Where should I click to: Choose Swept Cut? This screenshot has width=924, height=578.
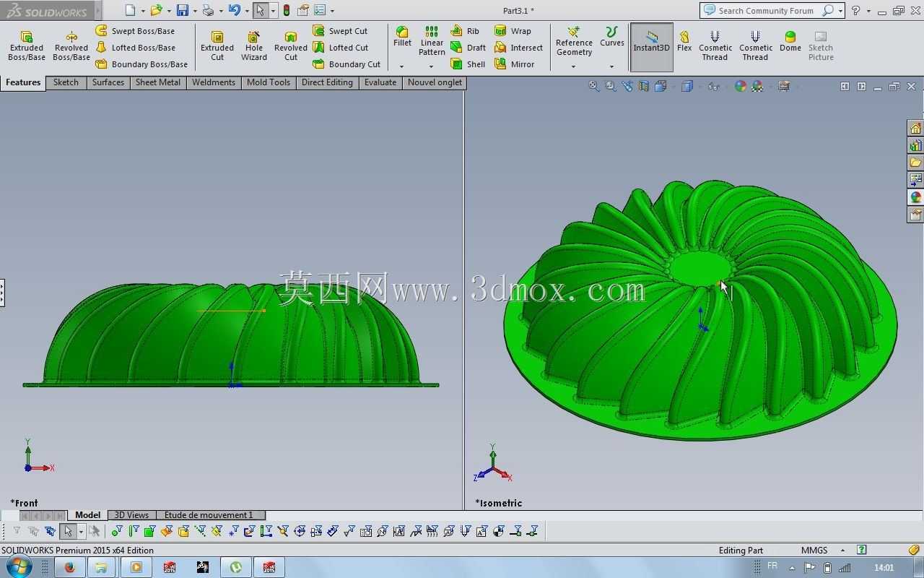(x=340, y=31)
